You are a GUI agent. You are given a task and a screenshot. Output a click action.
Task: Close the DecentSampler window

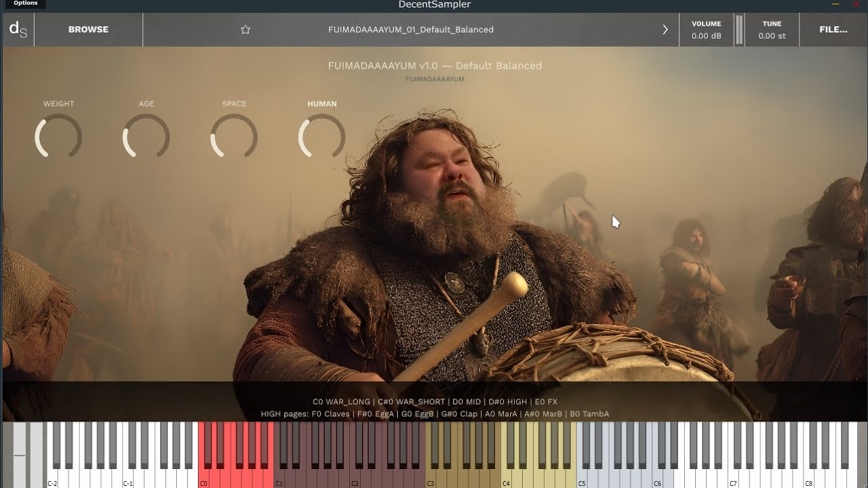click(x=856, y=4)
